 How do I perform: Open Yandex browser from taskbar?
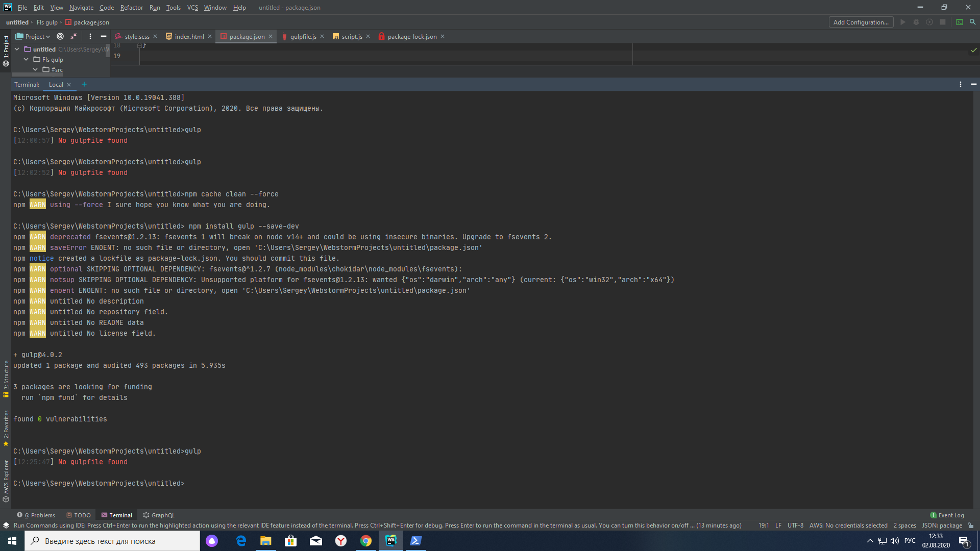[341, 541]
